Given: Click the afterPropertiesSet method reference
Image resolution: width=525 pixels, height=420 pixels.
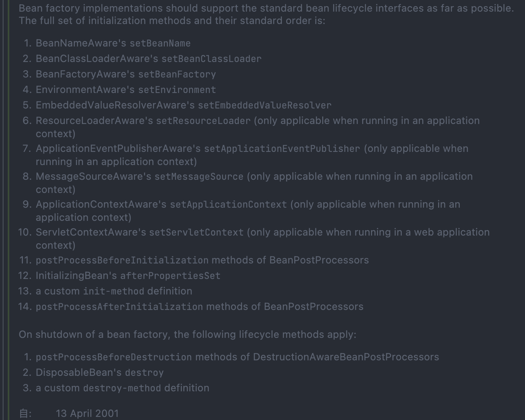Looking at the screenshot, I should point(170,276).
